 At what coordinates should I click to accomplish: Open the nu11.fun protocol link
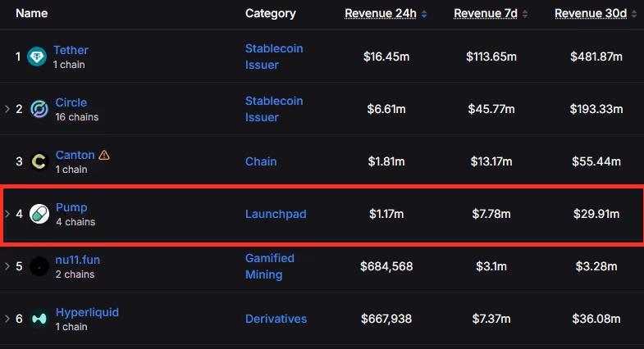78,260
